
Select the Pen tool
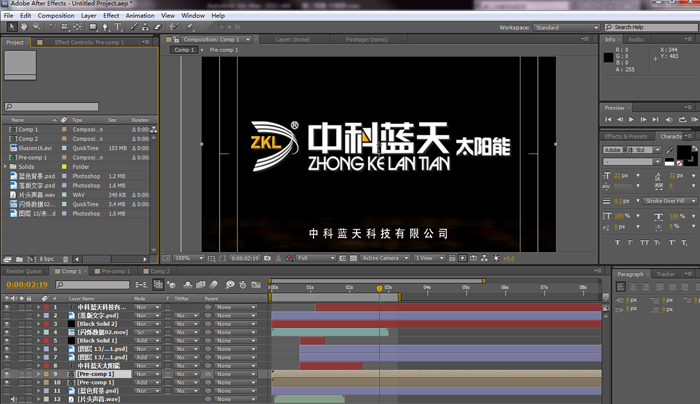[106, 28]
